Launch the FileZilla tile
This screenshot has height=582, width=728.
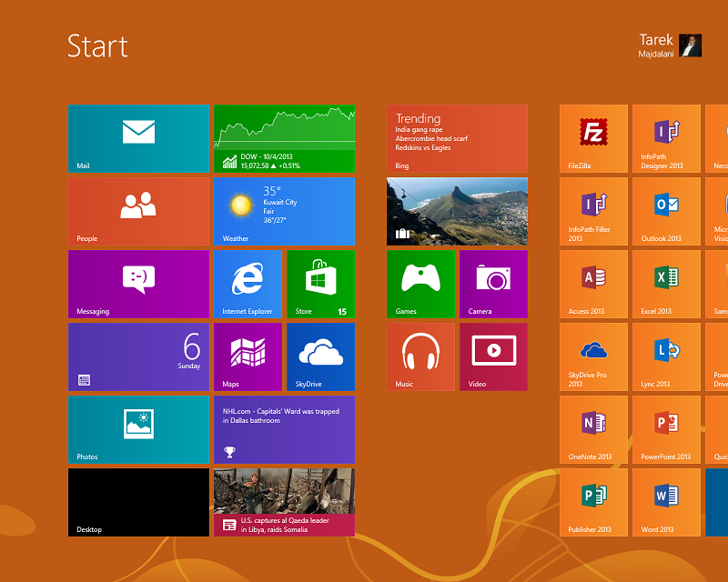pyautogui.click(x=593, y=138)
